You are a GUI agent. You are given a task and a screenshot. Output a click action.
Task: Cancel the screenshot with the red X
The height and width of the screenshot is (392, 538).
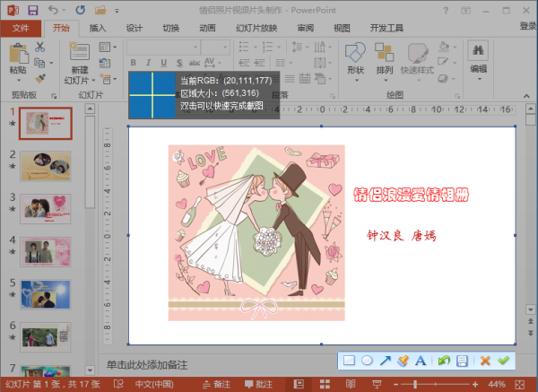pos(485,361)
